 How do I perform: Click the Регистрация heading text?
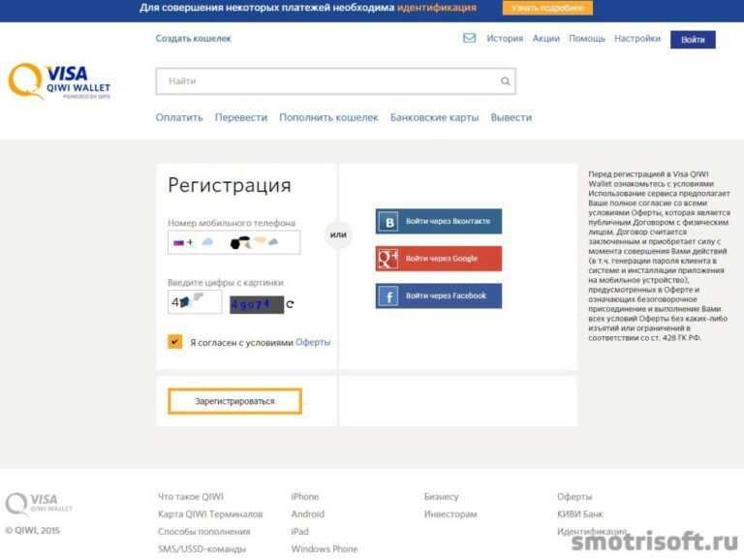click(230, 185)
